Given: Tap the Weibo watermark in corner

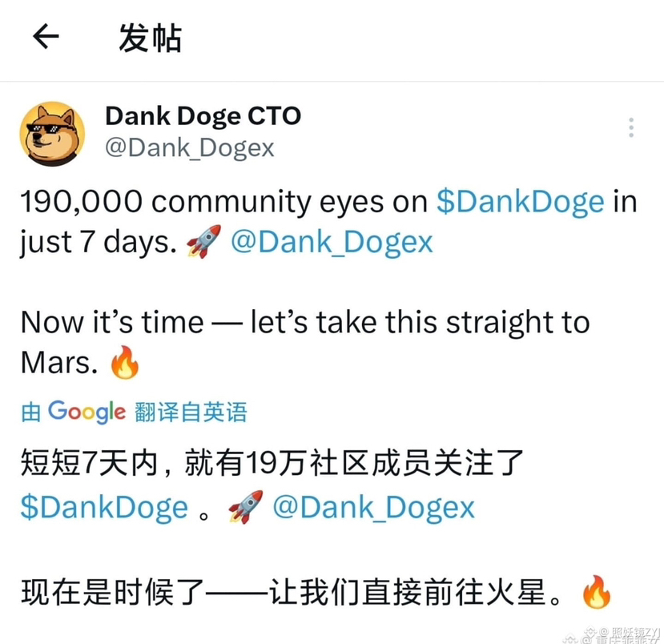Looking at the screenshot, I should click(x=612, y=635).
